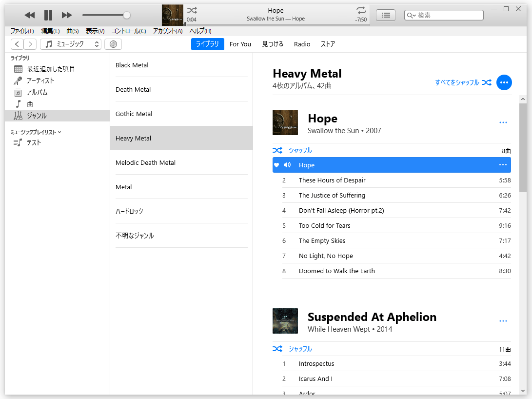Open the 表示(V) menu
This screenshot has width=532, height=399.
coord(95,31)
